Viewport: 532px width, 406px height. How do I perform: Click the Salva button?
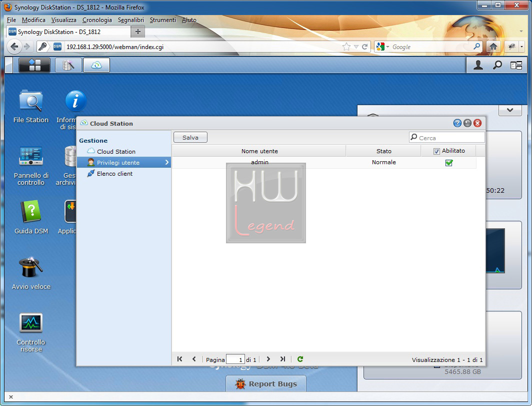point(190,138)
